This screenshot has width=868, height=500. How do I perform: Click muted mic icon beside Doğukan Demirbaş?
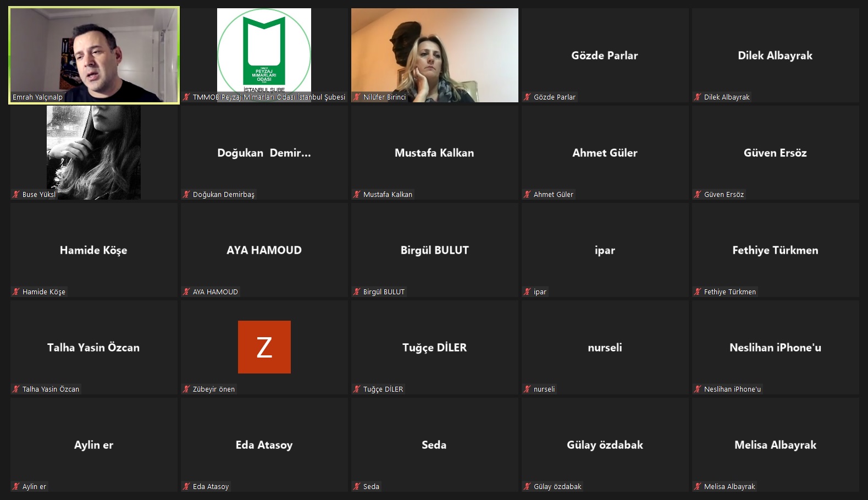[x=186, y=195]
